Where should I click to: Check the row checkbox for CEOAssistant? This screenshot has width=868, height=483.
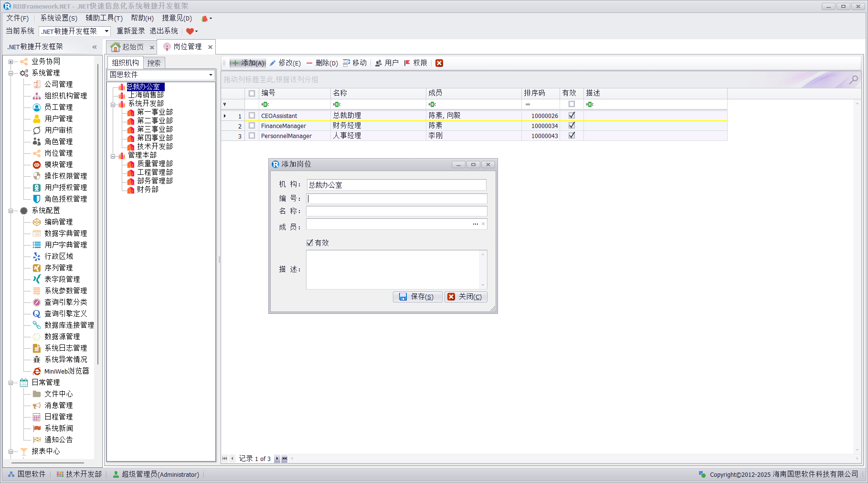[252, 116]
